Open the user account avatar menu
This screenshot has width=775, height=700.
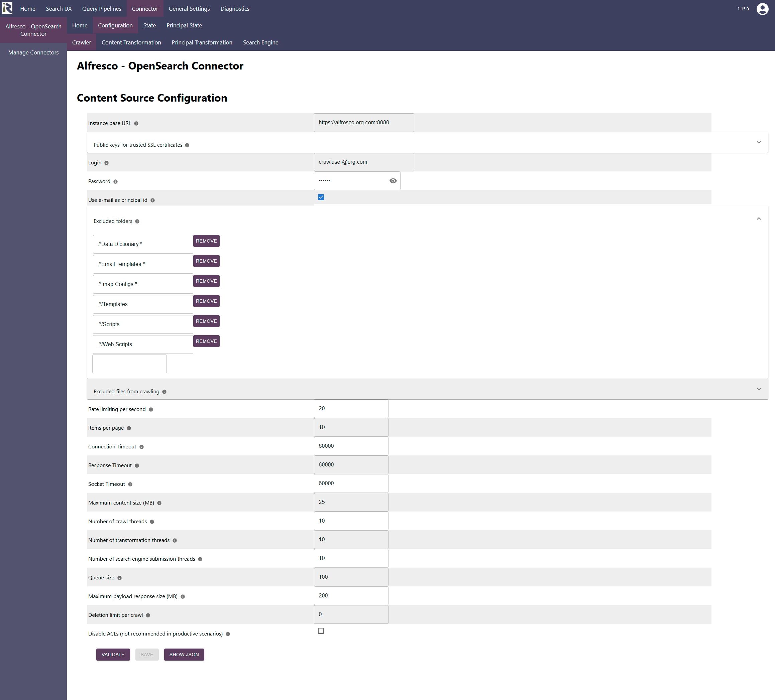point(762,8)
